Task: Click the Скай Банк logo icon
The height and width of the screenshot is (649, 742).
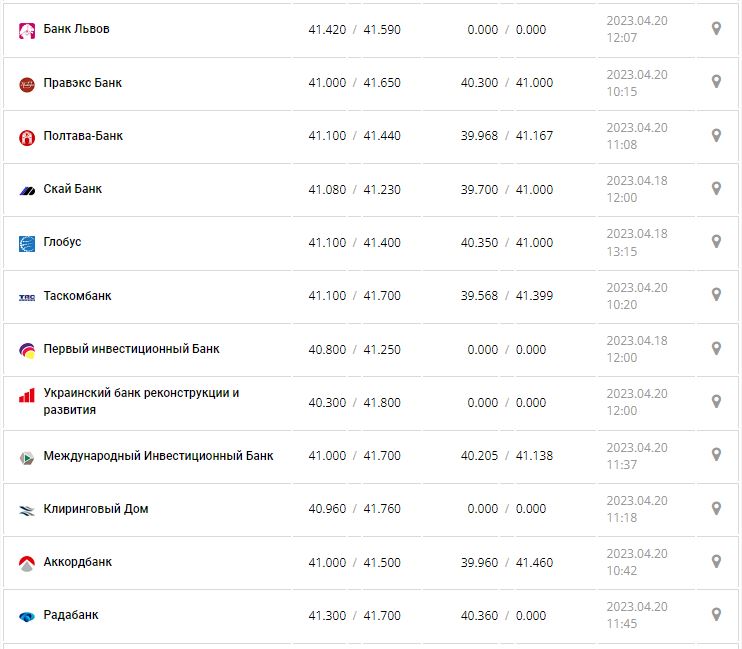Action: tap(27, 190)
